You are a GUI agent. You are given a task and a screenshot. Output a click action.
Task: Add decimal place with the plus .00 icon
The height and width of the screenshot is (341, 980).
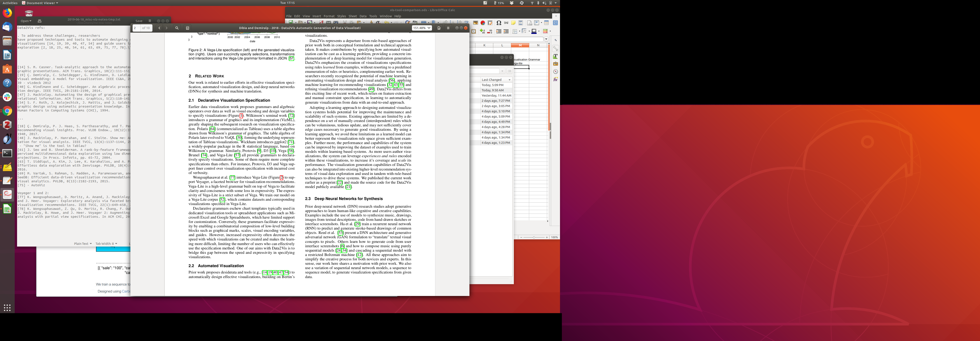(x=482, y=31)
